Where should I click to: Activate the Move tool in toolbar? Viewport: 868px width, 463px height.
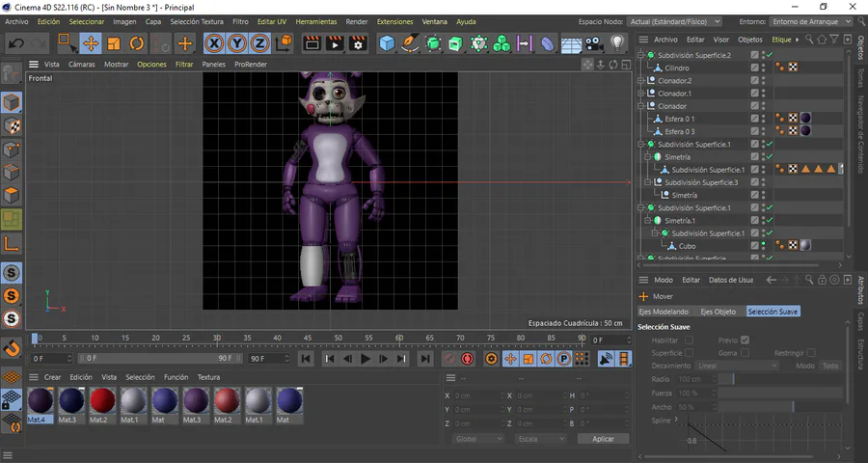[91, 43]
